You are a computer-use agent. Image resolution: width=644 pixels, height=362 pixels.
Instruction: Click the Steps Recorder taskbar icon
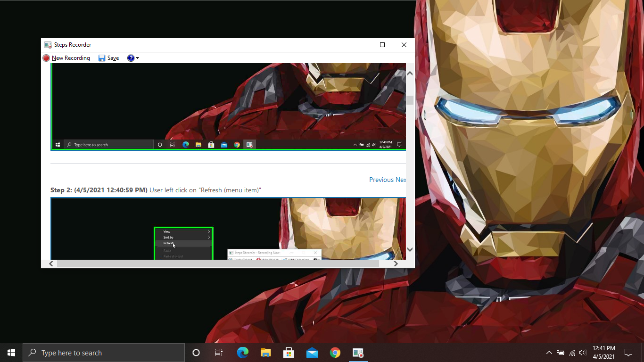(358, 353)
